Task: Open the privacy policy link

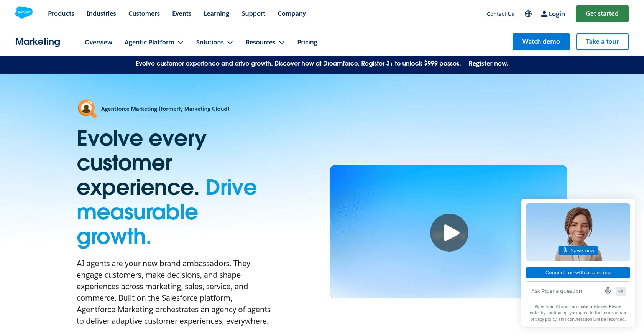Action: (543, 319)
